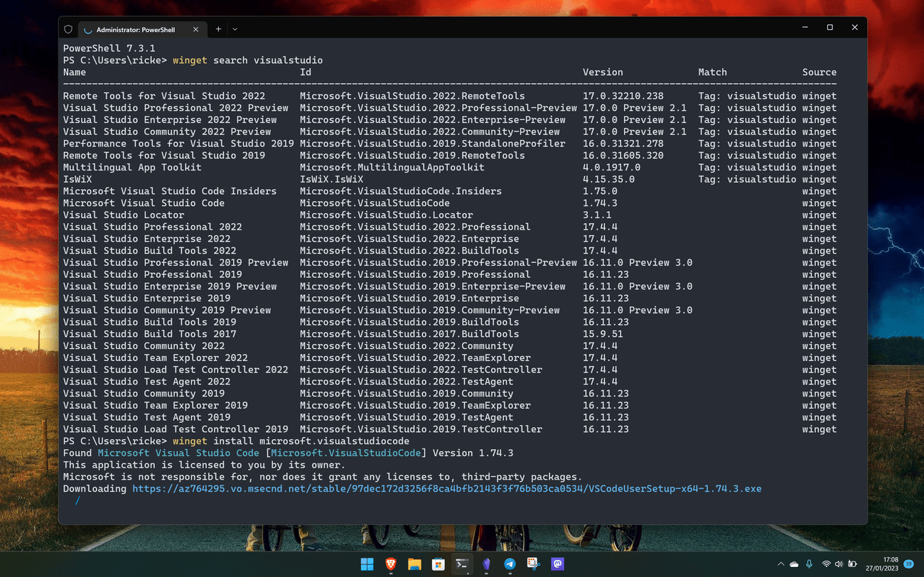Click the download progress spinner line

77,501
